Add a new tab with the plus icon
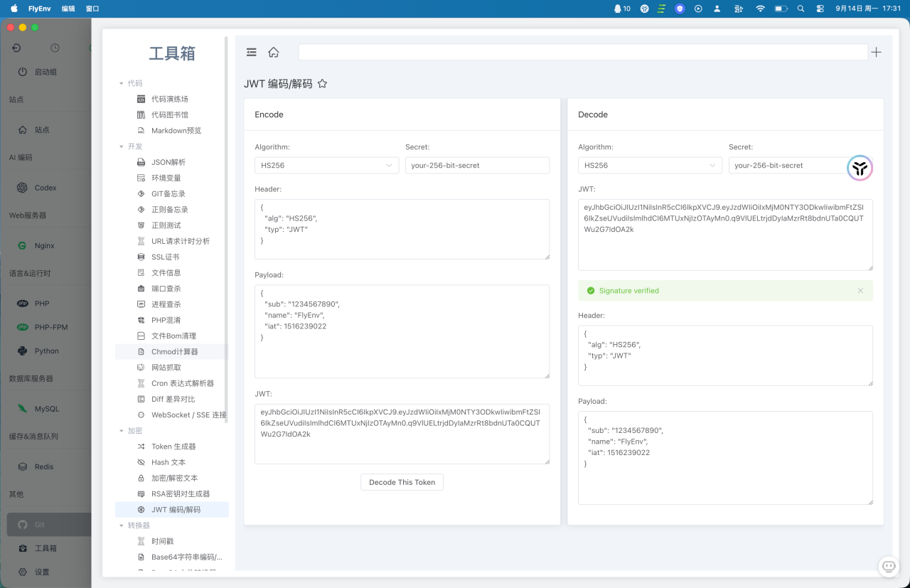Viewport: 910px width, 588px height. [877, 52]
